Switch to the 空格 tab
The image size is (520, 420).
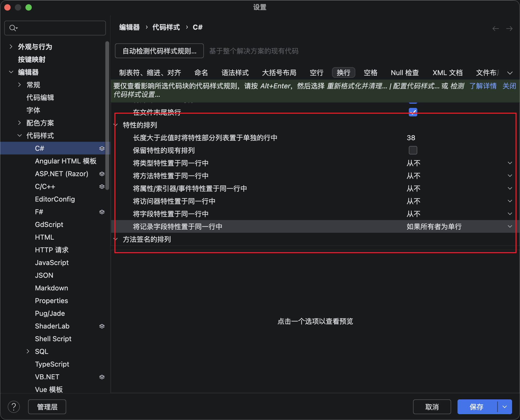click(370, 72)
